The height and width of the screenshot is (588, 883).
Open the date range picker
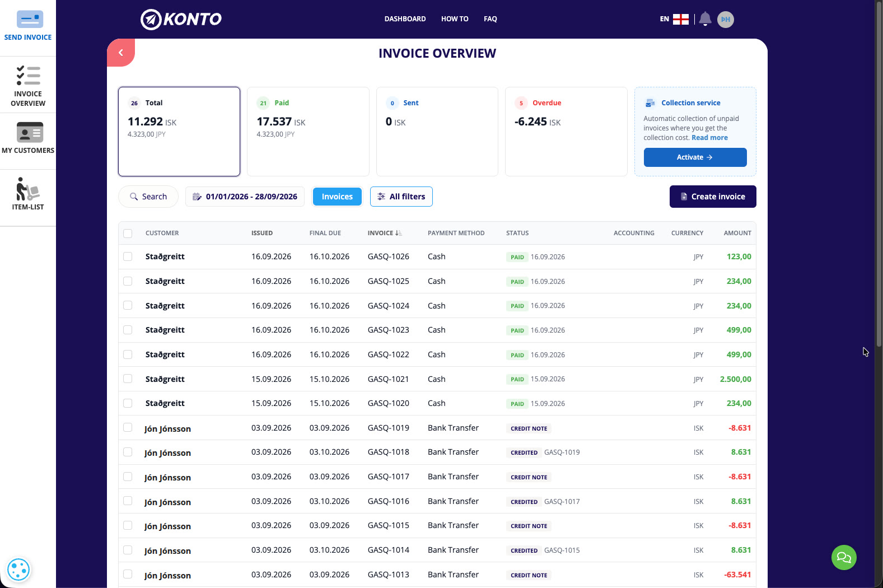[x=245, y=197]
